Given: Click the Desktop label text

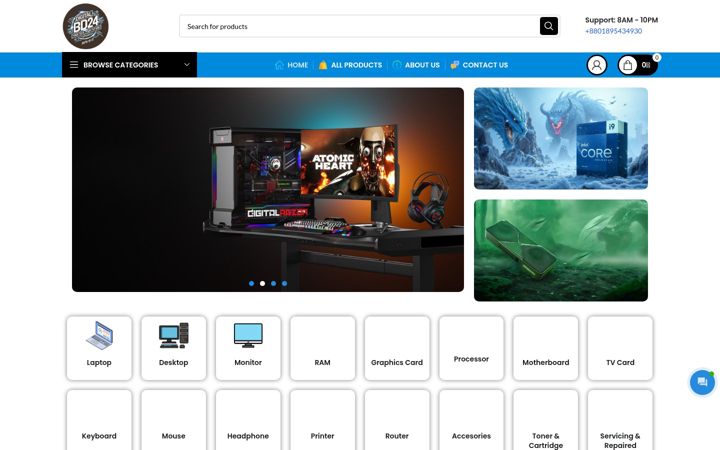Looking at the screenshot, I should coord(174,362).
